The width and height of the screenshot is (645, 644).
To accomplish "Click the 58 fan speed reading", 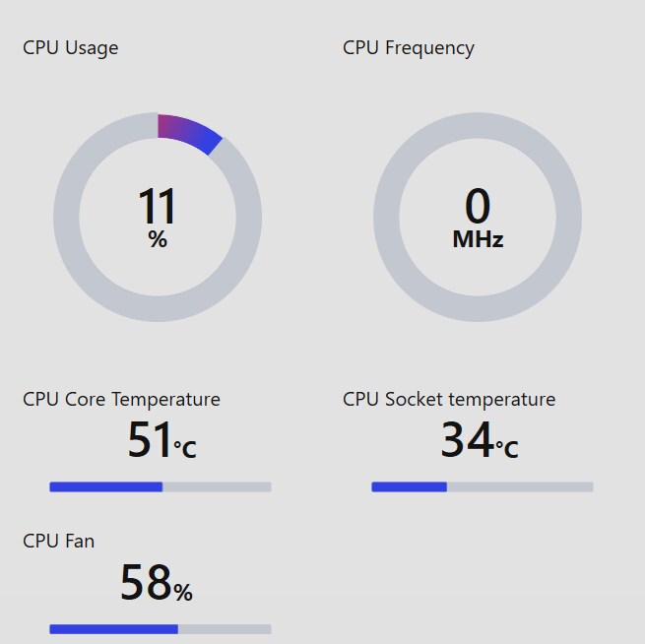I will (x=146, y=583).
